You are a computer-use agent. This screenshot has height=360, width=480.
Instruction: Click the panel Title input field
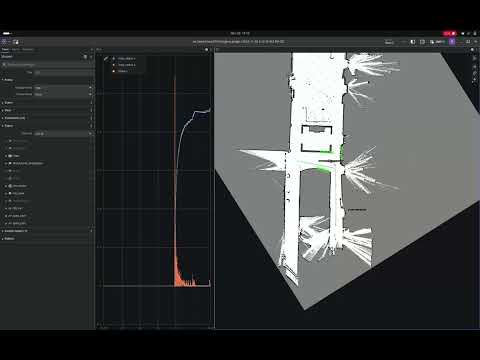pyautogui.click(x=63, y=72)
